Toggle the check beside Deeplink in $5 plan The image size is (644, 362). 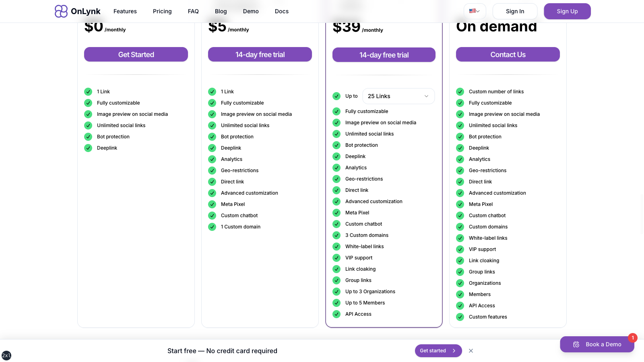click(x=212, y=148)
